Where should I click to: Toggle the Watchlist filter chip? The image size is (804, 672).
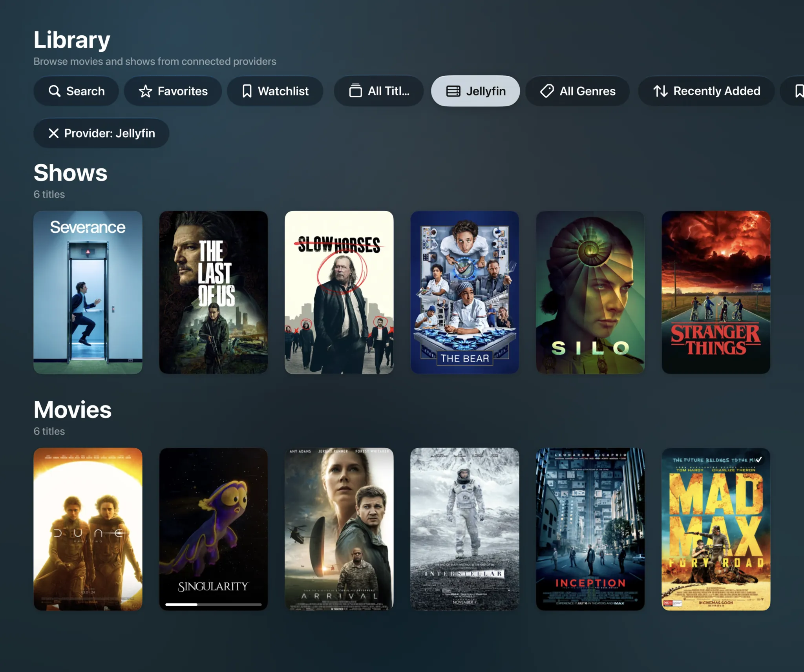pos(275,91)
